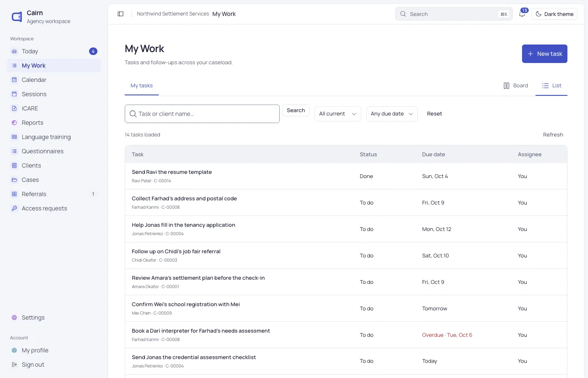Image resolution: width=588 pixels, height=378 pixels.
Task: Open Book a Dari interpreter task
Action: pos(201,331)
